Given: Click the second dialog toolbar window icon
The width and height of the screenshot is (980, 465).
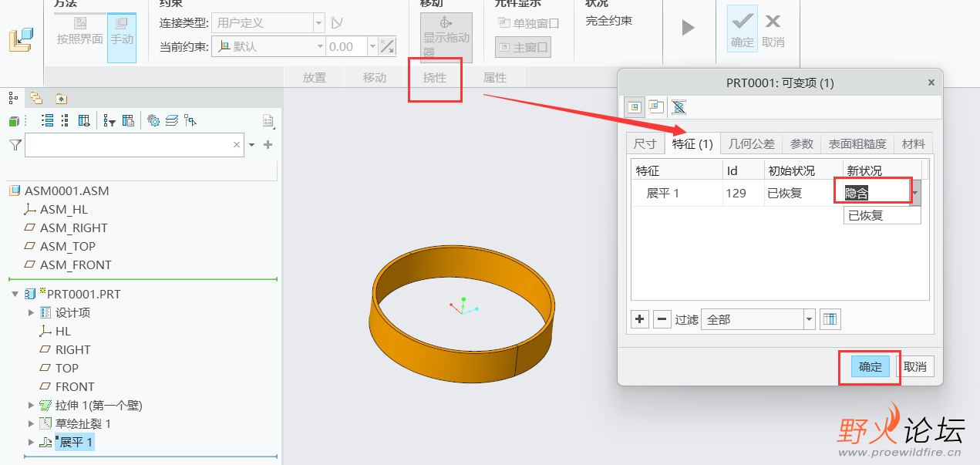Looking at the screenshot, I should click(655, 106).
